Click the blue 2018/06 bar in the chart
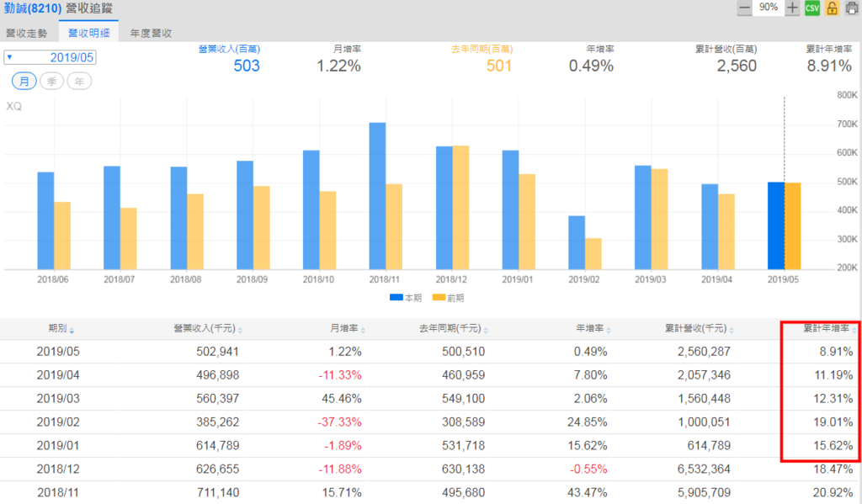This screenshot has width=862, height=504. tap(45, 221)
